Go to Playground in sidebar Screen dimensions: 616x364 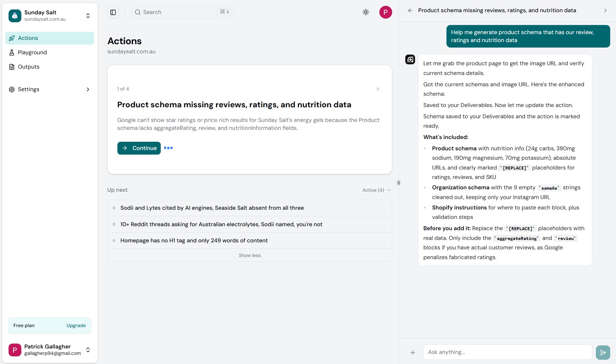32,52
